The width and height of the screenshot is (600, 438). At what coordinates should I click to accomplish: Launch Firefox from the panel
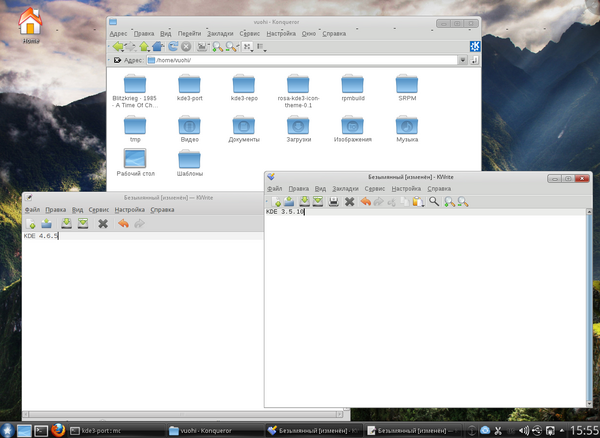click(57, 430)
